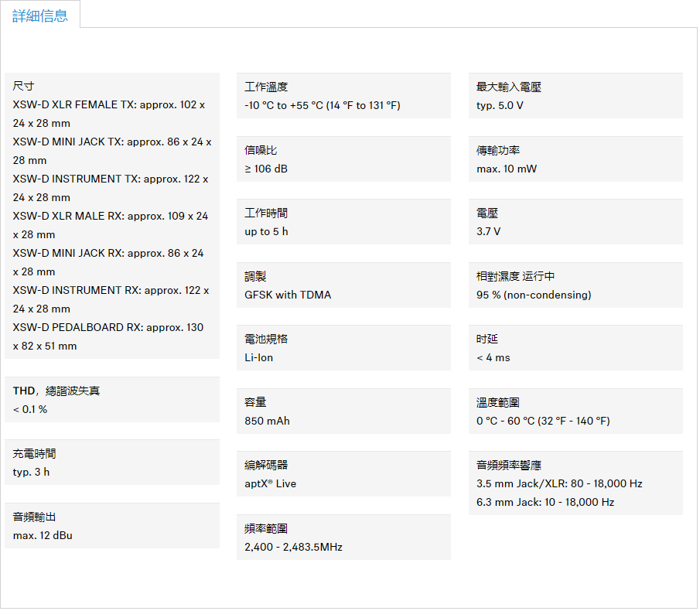The height and width of the screenshot is (611, 700).
Task: Select the max. 12 dBu value
Action: click(43, 535)
